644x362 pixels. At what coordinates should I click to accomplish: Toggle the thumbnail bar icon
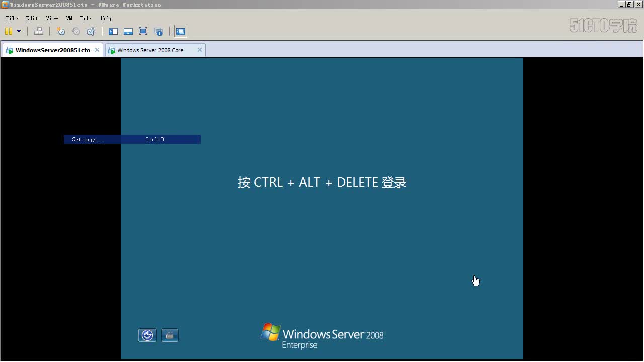[128, 31]
